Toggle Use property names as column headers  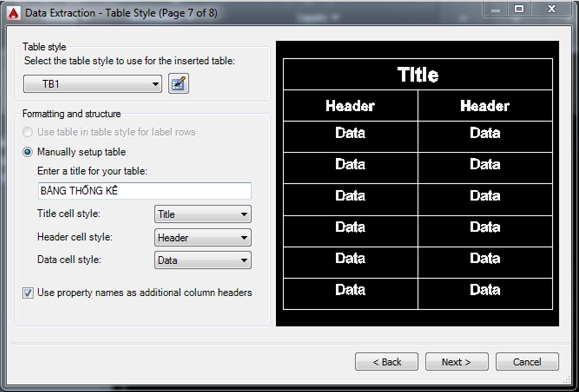point(28,293)
